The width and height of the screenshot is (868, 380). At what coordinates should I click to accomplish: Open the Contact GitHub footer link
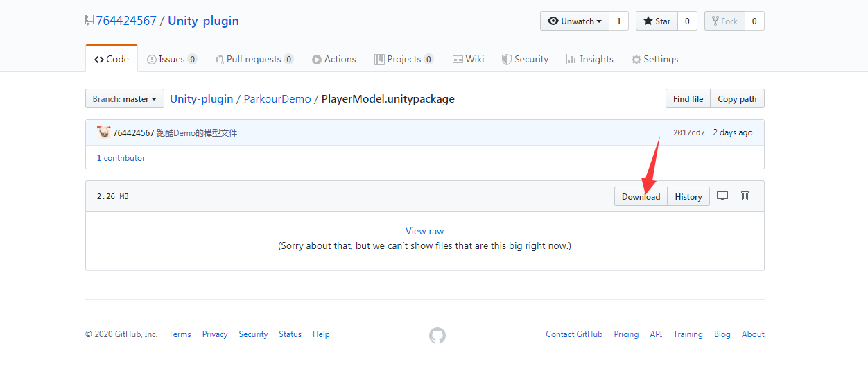tap(574, 334)
